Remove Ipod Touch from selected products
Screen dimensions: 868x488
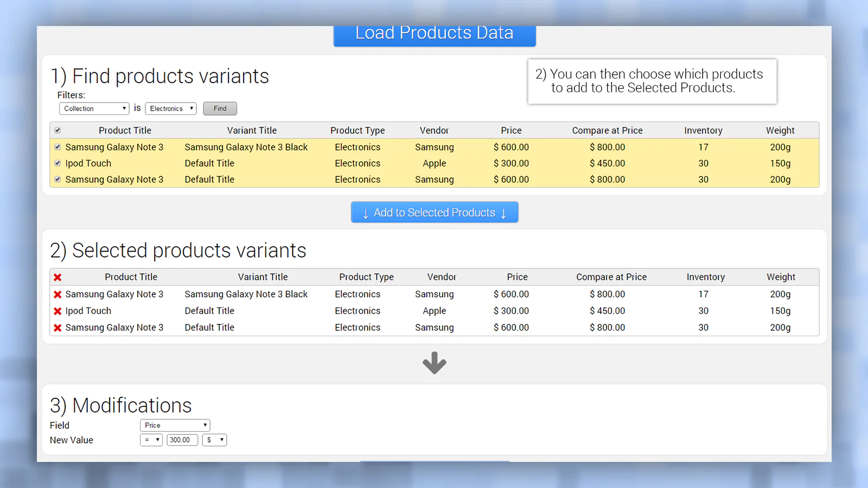(58, 311)
